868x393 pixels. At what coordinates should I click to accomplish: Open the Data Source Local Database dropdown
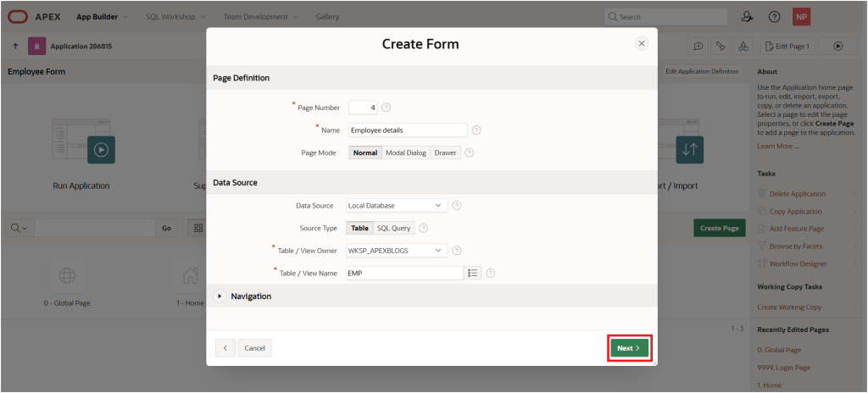[397, 205]
